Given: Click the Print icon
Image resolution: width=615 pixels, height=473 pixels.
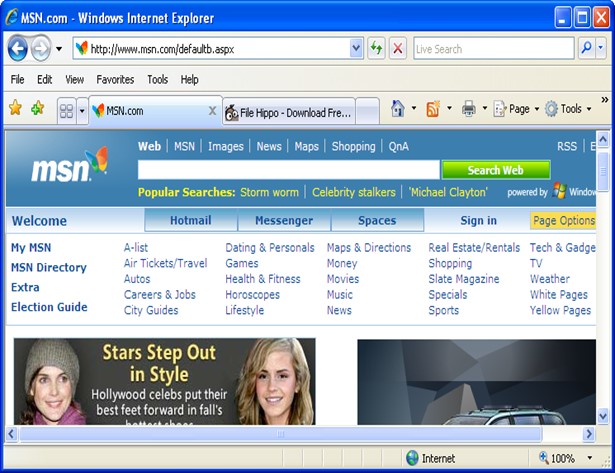Looking at the screenshot, I should (x=469, y=109).
